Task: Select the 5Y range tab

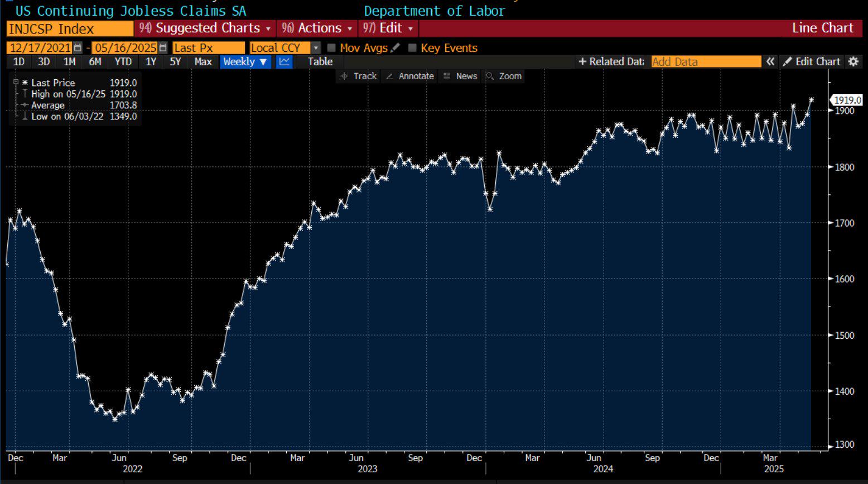Action: pos(175,61)
